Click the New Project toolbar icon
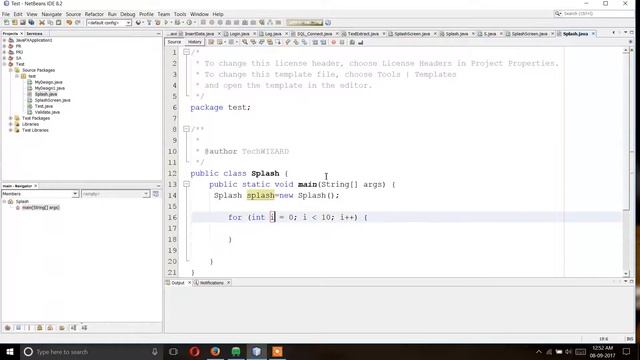640x360 pixels. pyautogui.click(x=14, y=22)
